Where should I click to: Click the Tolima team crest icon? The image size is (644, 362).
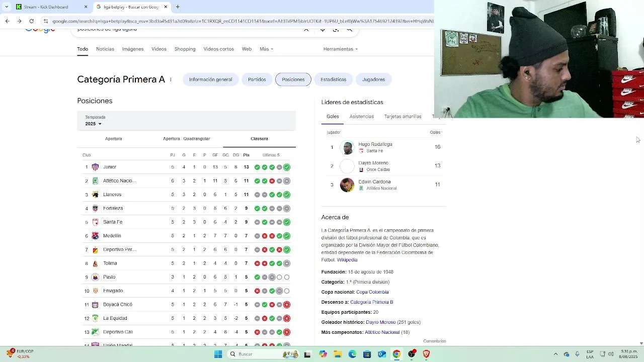click(95, 263)
